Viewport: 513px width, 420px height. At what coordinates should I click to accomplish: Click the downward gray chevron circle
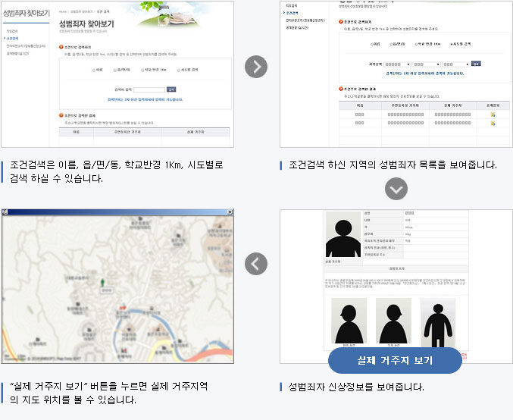coord(396,189)
